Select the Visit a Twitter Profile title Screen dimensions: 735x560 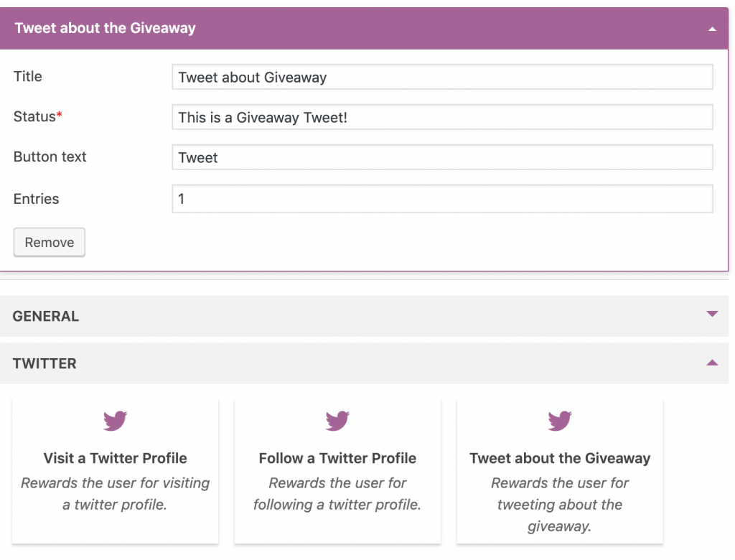click(x=116, y=458)
